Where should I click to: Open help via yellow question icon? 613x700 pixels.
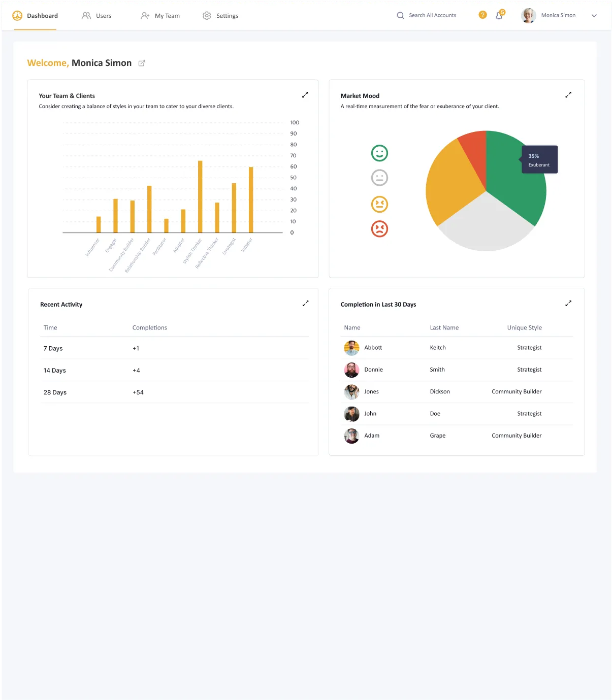[482, 15]
